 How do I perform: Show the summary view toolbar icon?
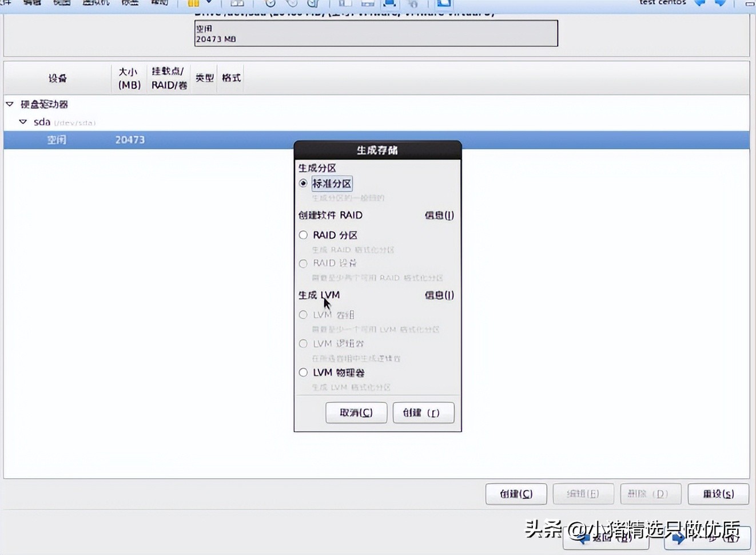click(x=368, y=3)
